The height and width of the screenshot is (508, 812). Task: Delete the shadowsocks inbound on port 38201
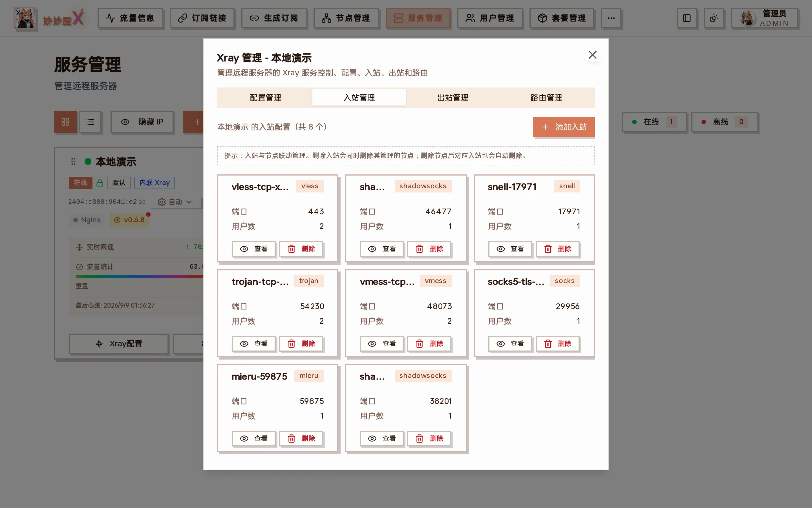(429, 439)
